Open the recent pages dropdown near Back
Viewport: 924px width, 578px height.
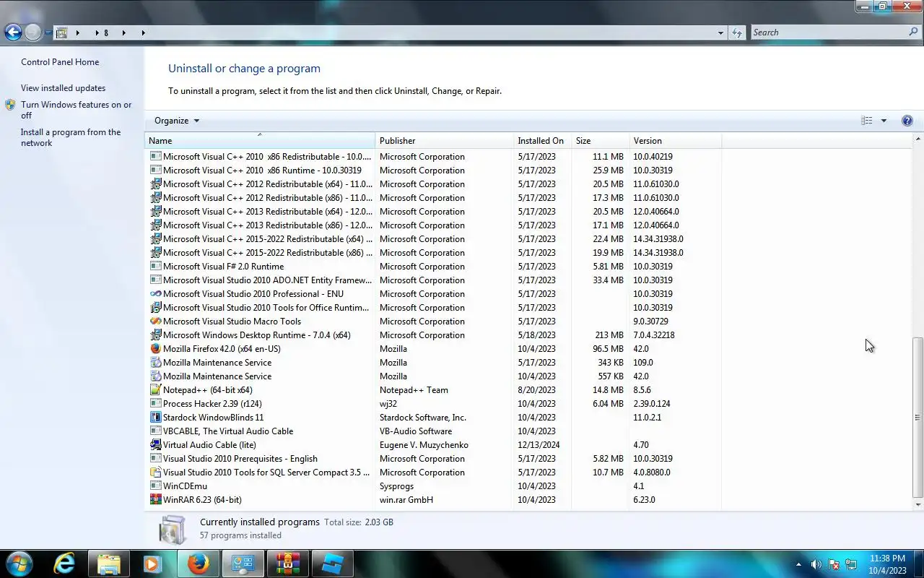(48, 33)
